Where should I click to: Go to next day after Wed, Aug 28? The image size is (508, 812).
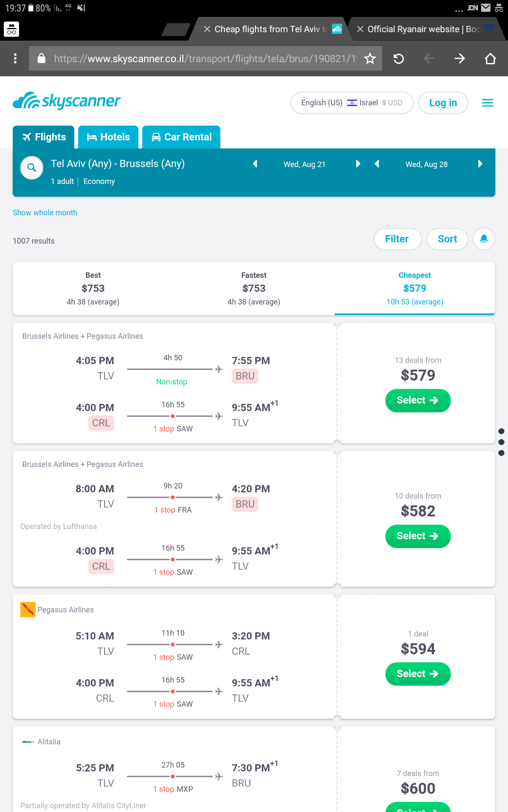coord(480,164)
